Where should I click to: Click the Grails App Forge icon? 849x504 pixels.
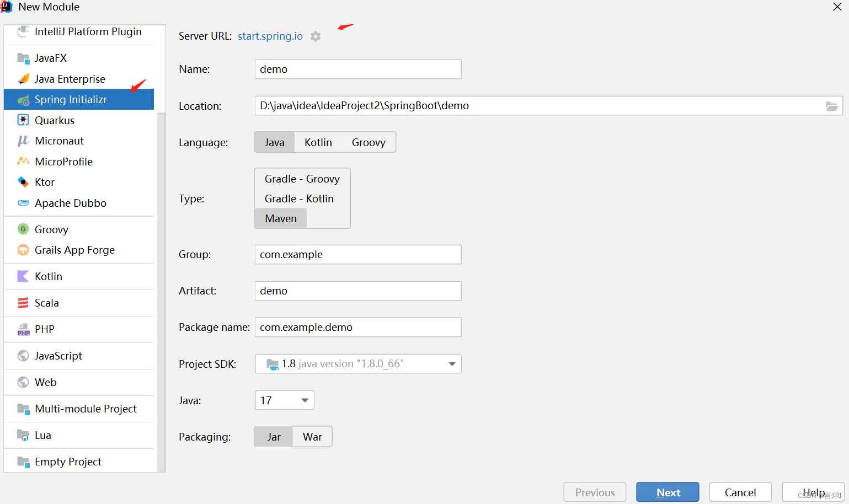coord(23,250)
